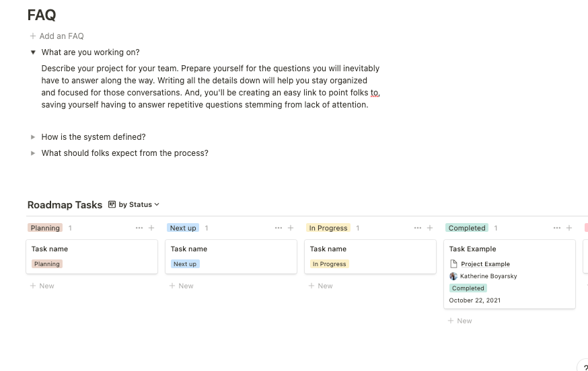Image resolution: width=588 pixels, height=371 pixels.
Task: Click the Project Example page icon
Action: (453, 264)
